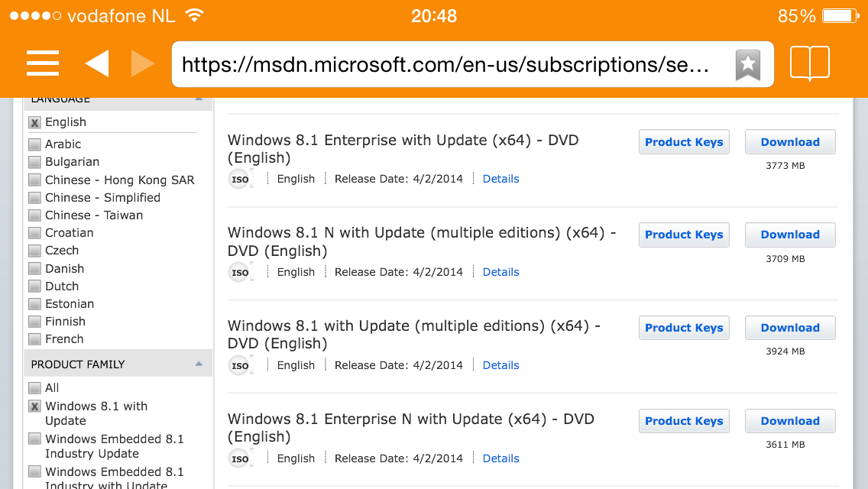Open Details for Windows 8.1 Enterprise N

click(x=500, y=458)
